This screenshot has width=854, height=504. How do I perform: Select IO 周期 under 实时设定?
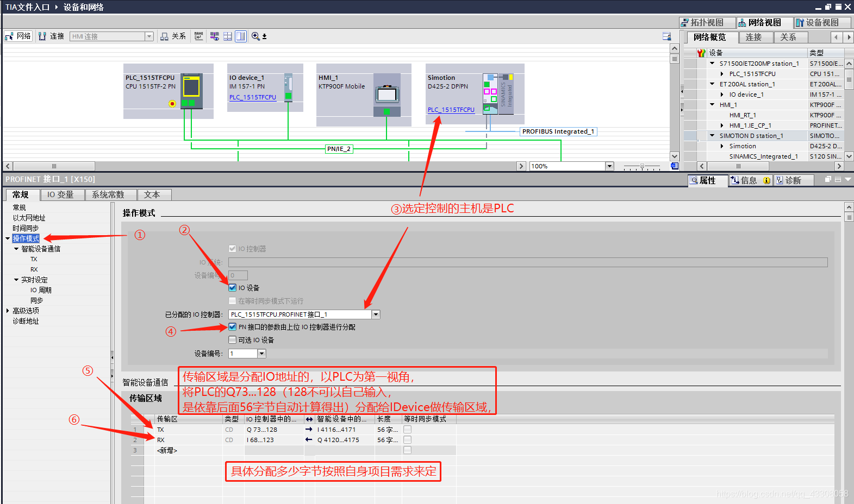tap(41, 290)
